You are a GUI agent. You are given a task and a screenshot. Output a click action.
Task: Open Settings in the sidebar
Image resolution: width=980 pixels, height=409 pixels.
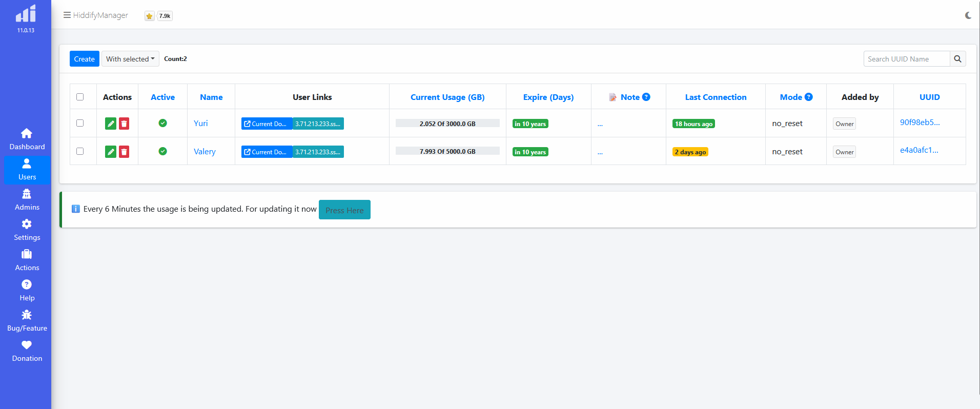(27, 230)
